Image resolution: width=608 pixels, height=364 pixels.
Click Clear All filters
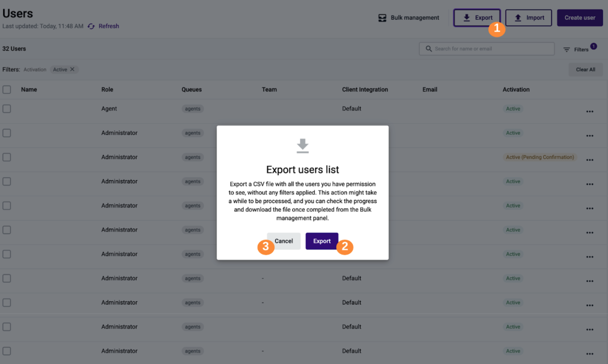[585, 69]
